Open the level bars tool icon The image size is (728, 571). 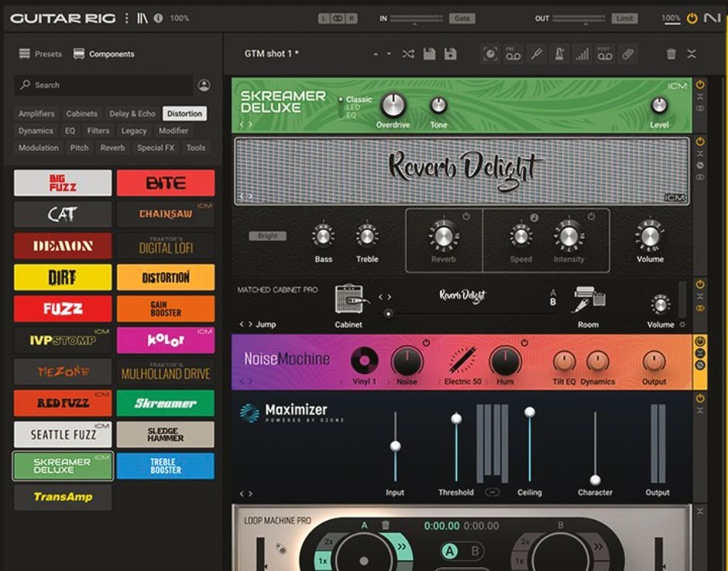[x=582, y=54]
